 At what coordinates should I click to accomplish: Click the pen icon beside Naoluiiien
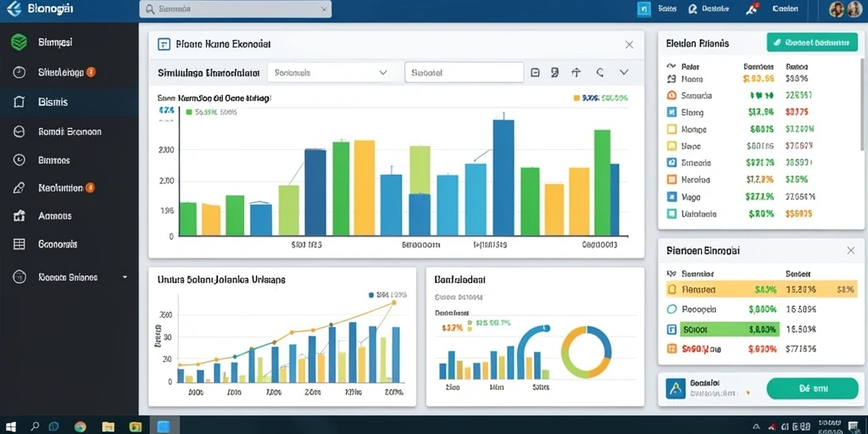click(x=19, y=188)
